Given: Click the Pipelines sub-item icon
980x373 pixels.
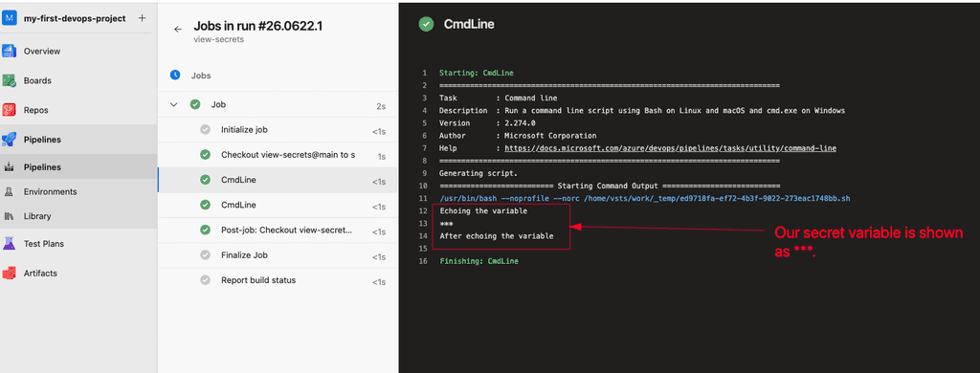Looking at the screenshot, I should pos(9,167).
